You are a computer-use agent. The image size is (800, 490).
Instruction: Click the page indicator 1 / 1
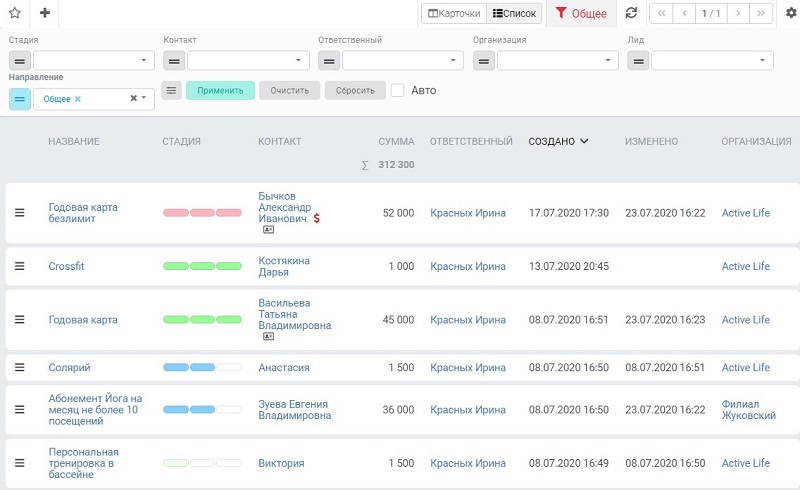coord(711,13)
